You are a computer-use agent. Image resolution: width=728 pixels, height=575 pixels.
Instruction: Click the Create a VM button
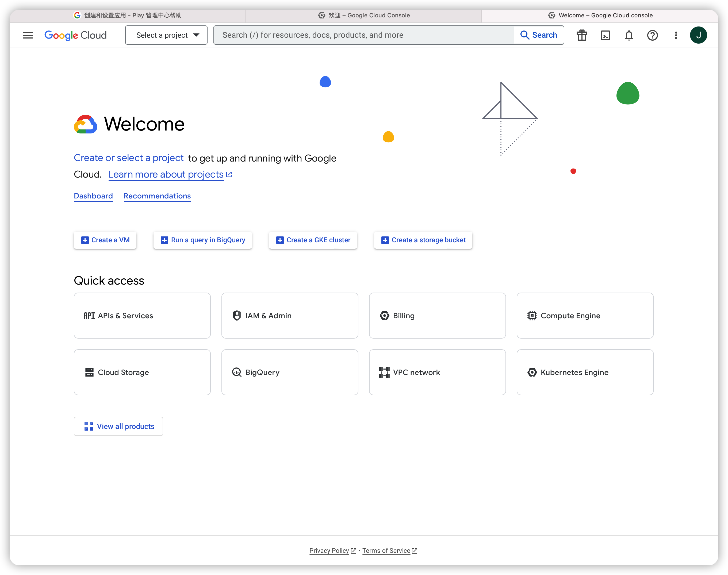105,240
